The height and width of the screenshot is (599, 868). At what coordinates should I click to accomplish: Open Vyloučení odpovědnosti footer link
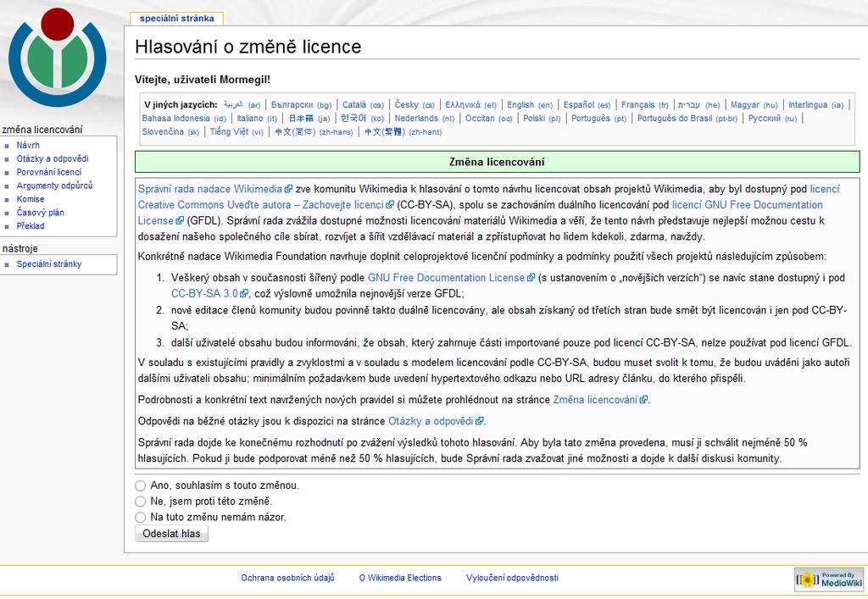[x=512, y=578]
